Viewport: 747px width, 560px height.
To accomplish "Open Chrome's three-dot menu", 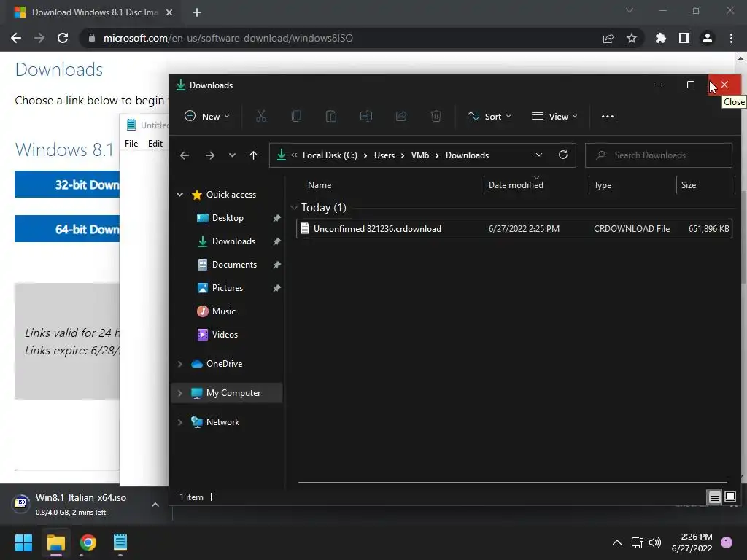I will 731,38.
